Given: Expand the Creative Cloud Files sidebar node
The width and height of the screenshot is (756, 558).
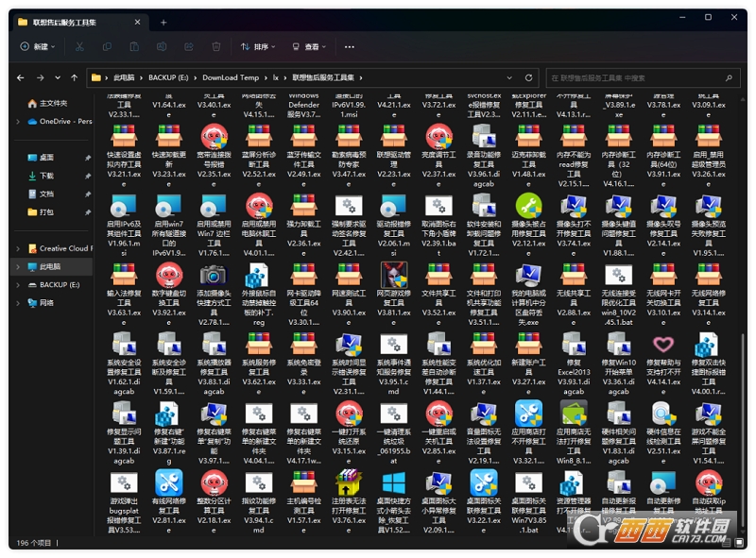Looking at the screenshot, I should click(18, 248).
